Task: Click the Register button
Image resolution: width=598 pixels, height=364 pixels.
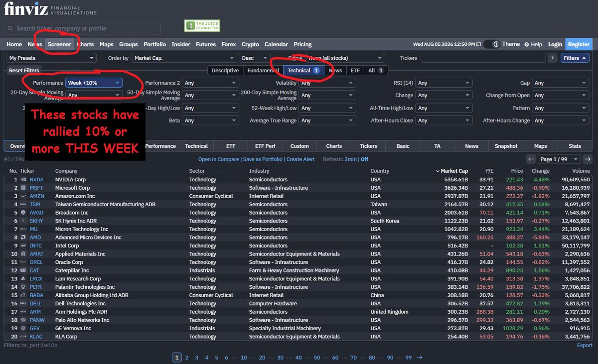Action: click(x=579, y=44)
